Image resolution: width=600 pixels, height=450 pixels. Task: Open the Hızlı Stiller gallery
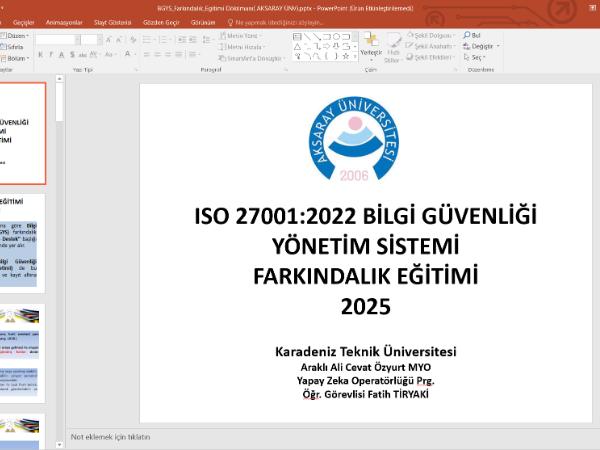pyautogui.click(x=392, y=48)
